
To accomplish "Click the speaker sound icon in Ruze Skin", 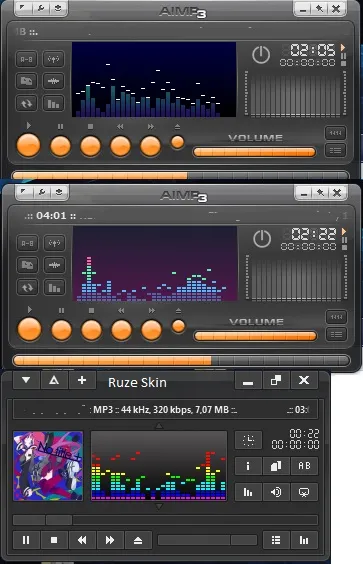I will click(x=276, y=492).
